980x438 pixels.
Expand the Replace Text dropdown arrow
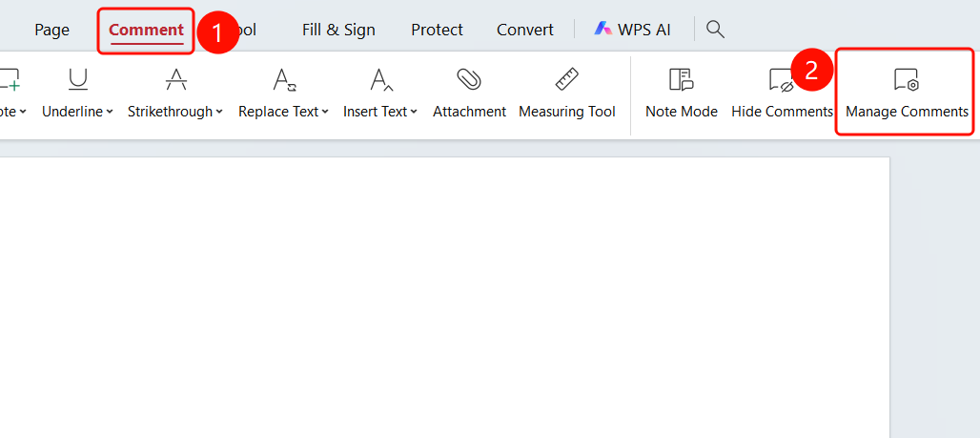325,112
